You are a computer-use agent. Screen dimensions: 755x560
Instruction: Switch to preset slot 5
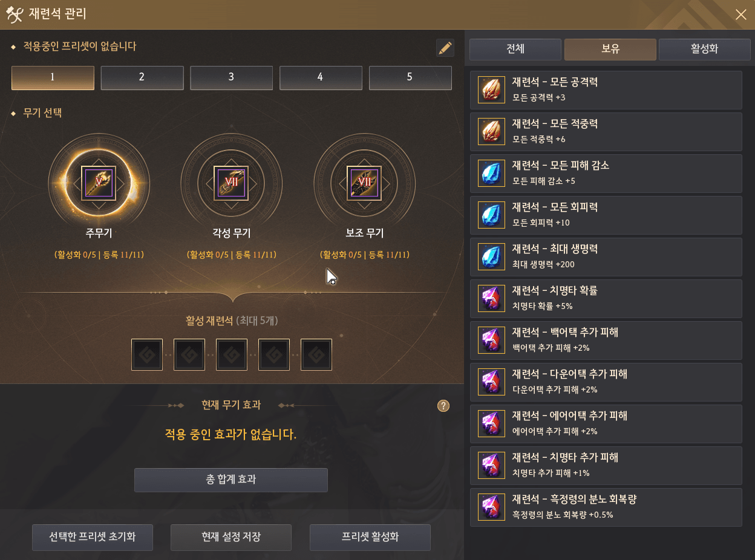[410, 77]
